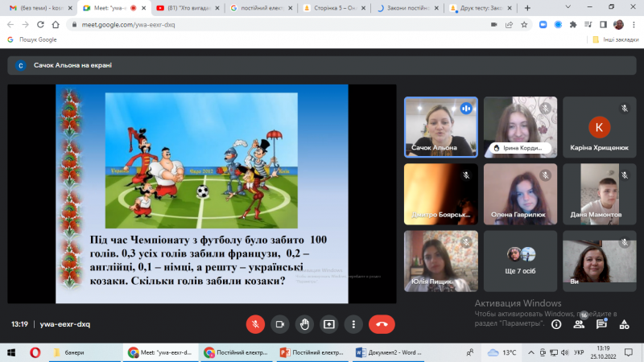Open camera permission icon in address bar
Image resolution: width=644 pixels, height=362 pixels.
(493, 25)
